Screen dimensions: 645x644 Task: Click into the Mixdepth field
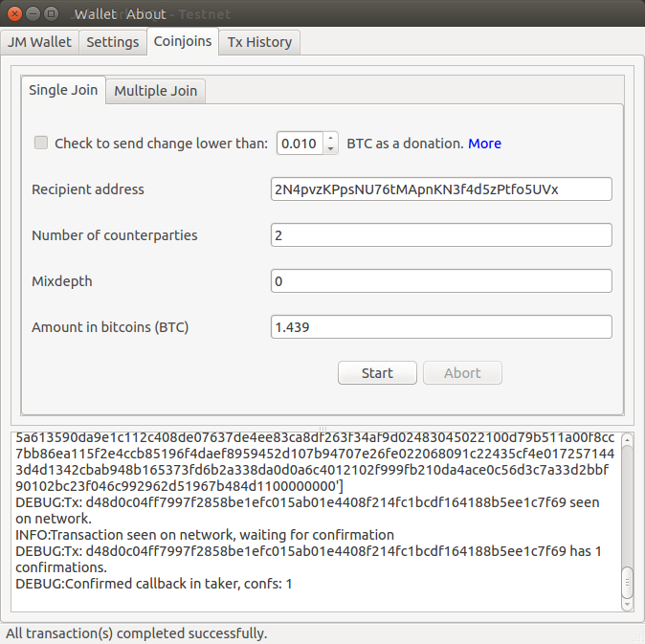click(x=441, y=281)
